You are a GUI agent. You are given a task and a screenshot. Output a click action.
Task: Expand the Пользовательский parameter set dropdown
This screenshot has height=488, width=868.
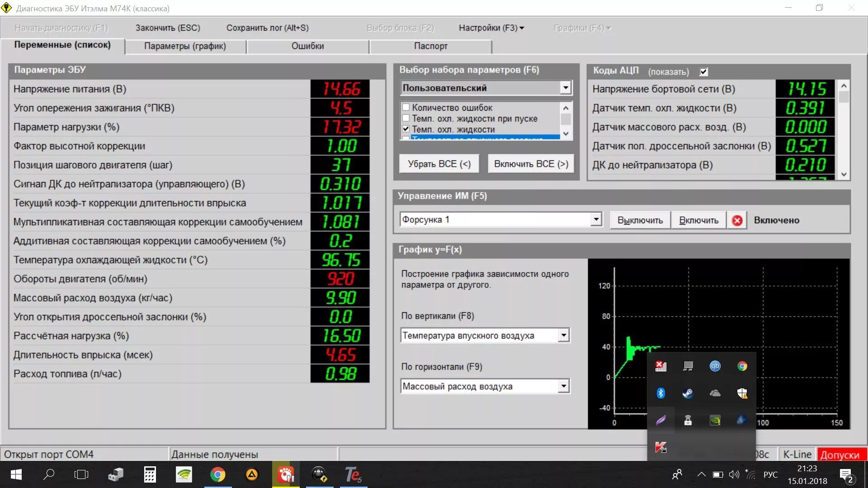[565, 88]
